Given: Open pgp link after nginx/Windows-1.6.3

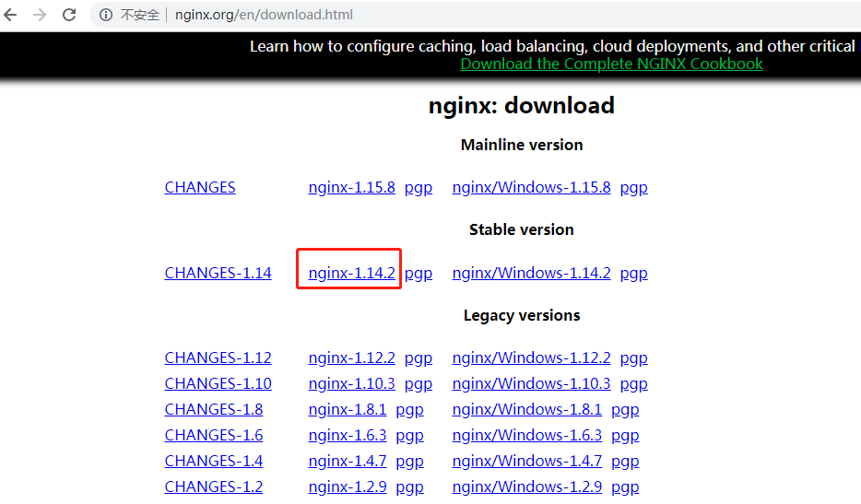Looking at the screenshot, I should [x=625, y=437].
